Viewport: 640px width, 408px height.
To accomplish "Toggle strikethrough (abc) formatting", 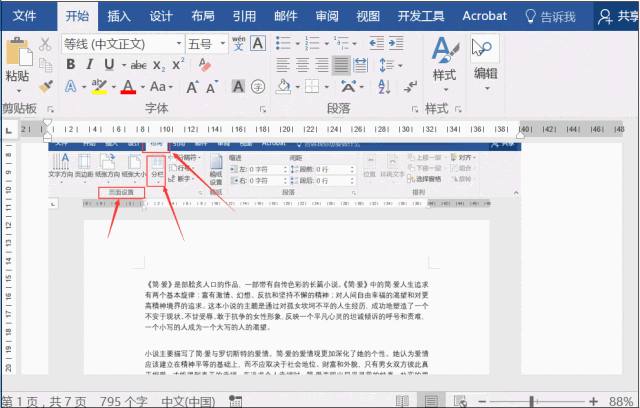I will [139, 65].
